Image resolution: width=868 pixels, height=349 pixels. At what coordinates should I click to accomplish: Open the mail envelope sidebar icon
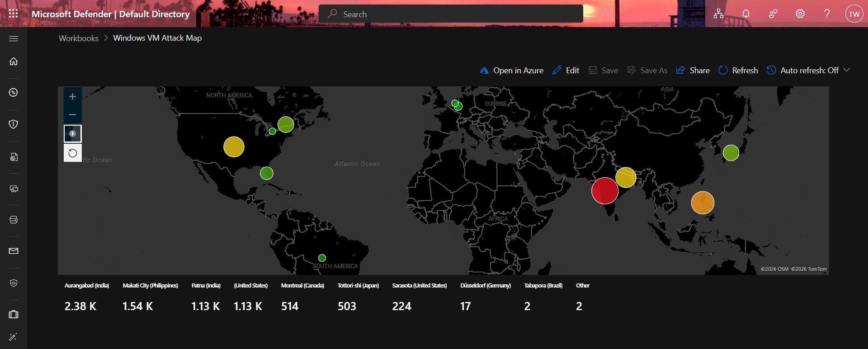coord(14,251)
